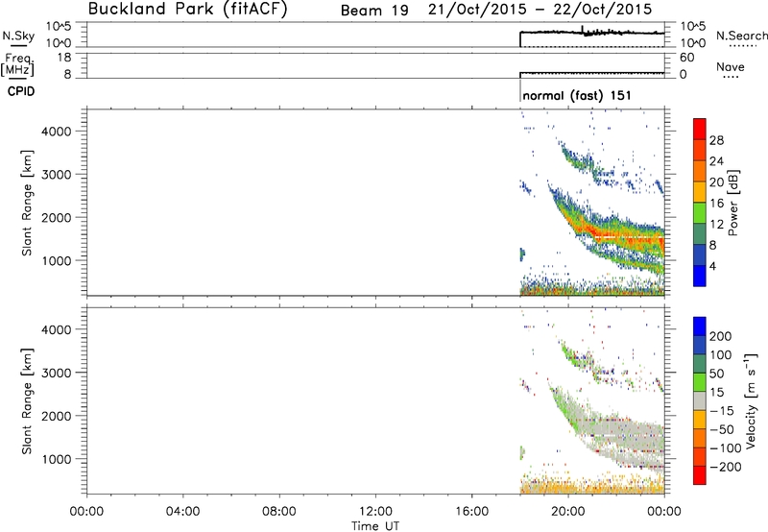This screenshot has height=532, width=768.
Task: Click the 'Velocity [m s-1]' color bar title
Action: click(751, 400)
